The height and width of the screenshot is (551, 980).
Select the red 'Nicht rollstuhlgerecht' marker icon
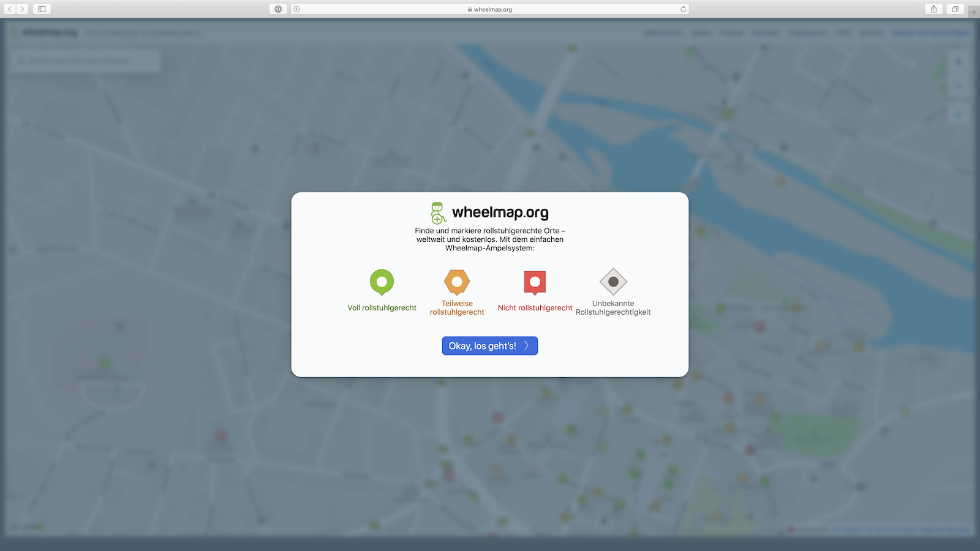pyautogui.click(x=535, y=283)
